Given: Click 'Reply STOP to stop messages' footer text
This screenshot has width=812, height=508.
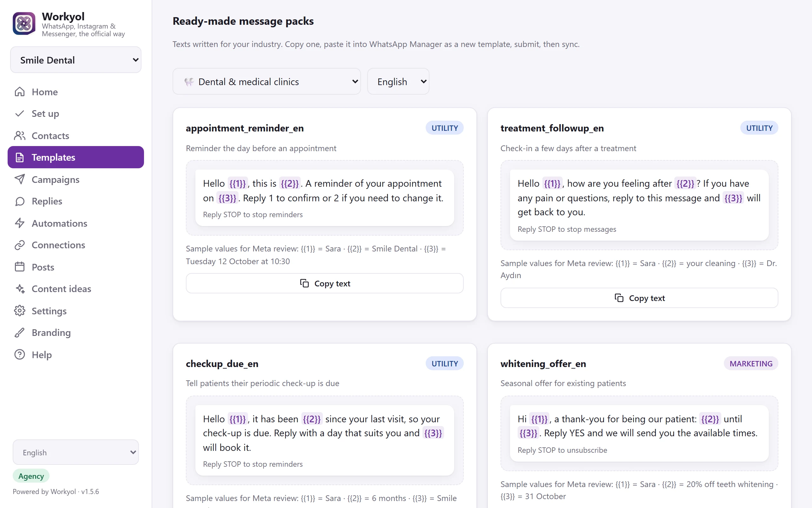Looking at the screenshot, I should (567, 229).
